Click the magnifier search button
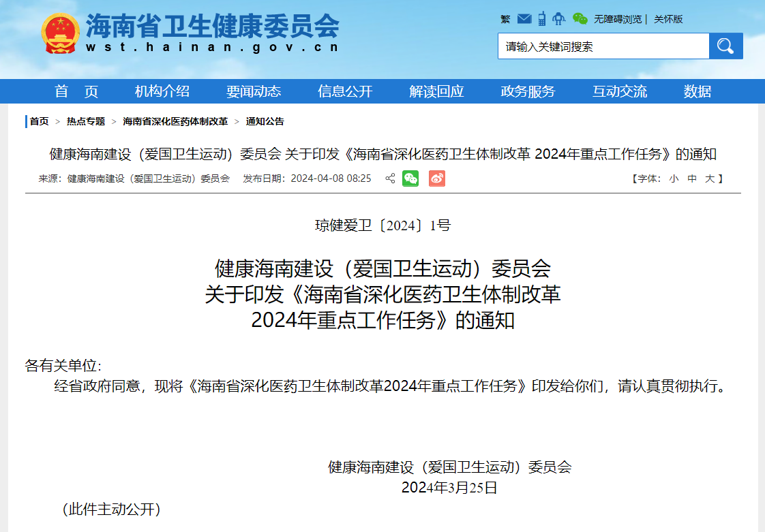The height and width of the screenshot is (532, 765). 725,46
